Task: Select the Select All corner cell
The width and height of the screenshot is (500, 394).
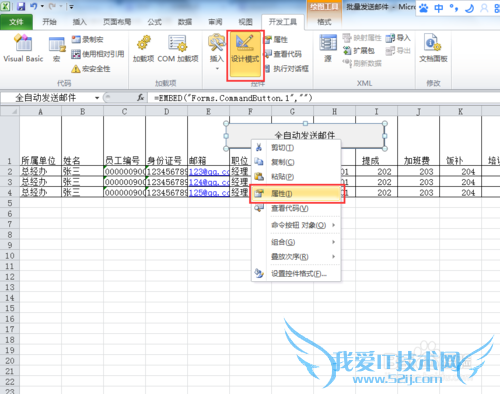Action: [10, 111]
